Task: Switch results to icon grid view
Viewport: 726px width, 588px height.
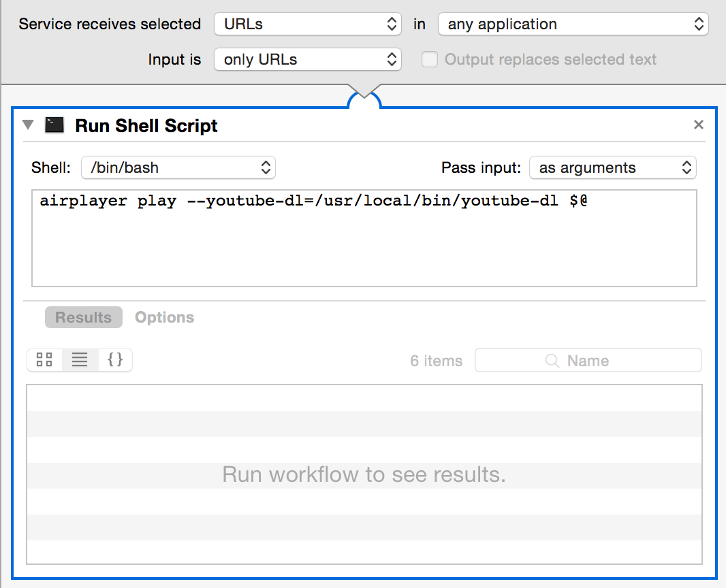Action: coord(45,360)
